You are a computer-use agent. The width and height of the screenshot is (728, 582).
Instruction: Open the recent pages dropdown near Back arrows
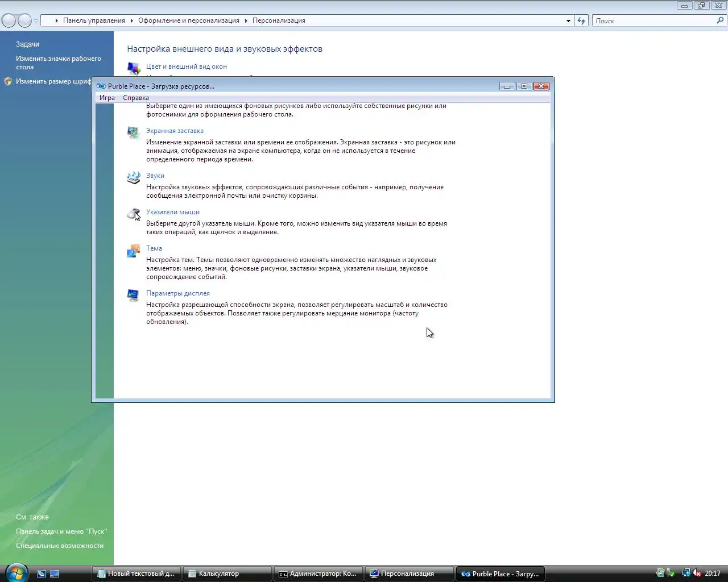pyautogui.click(x=36, y=21)
